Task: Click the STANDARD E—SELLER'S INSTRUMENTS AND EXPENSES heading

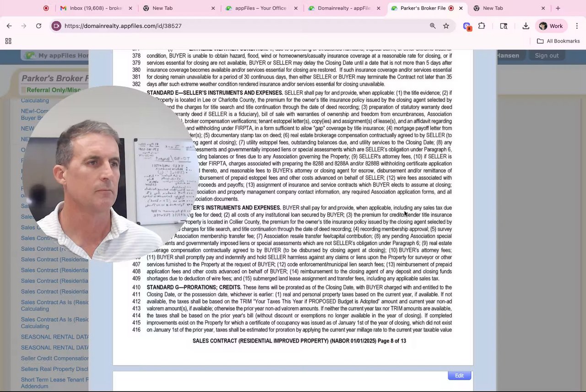Action: [x=214, y=93]
